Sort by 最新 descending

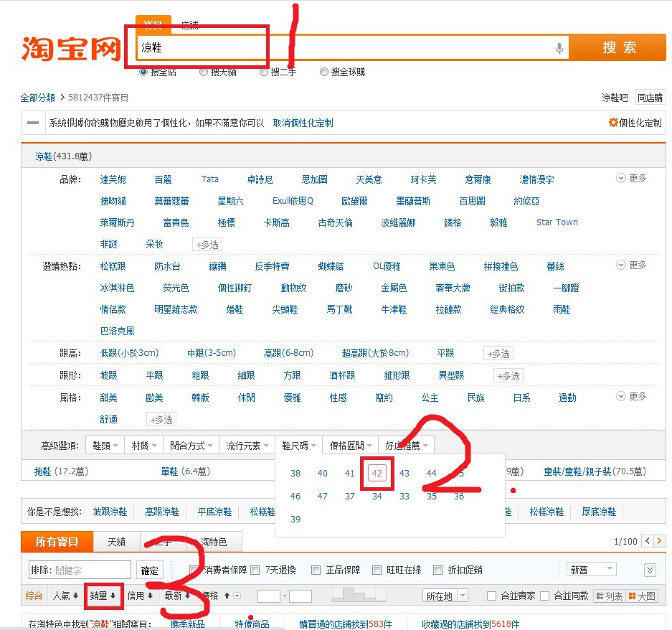tap(177, 596)
